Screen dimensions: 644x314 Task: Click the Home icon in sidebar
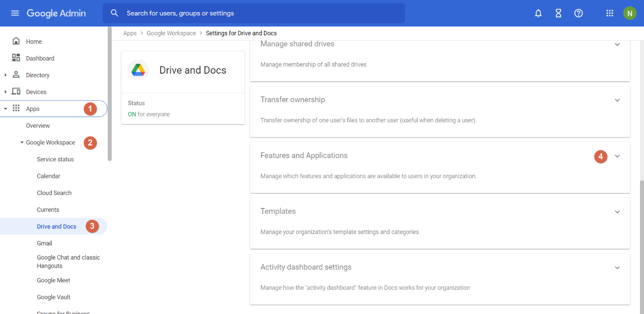(x=16, y=42)
